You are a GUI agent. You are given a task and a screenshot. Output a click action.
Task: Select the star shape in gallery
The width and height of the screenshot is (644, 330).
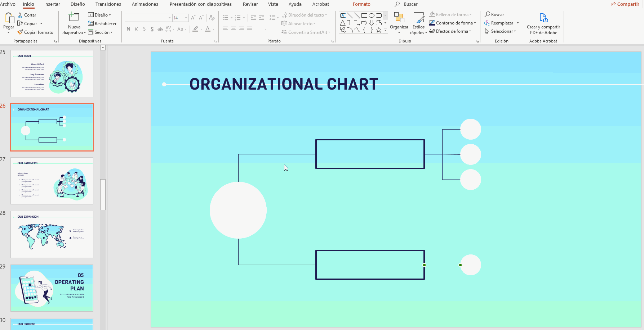click(379, 30)
